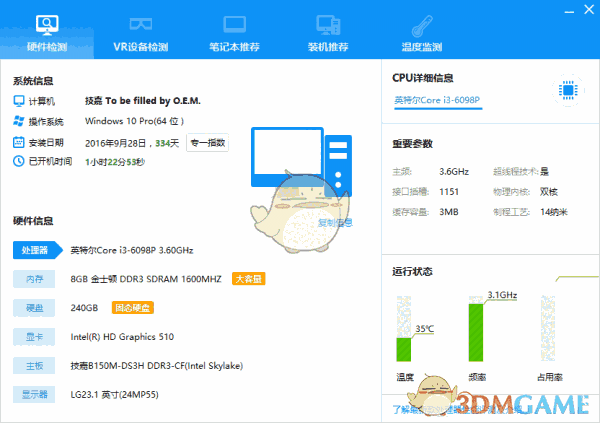600x423 pixels.
Task: Click the 1151 socket value
Action: 449,191
